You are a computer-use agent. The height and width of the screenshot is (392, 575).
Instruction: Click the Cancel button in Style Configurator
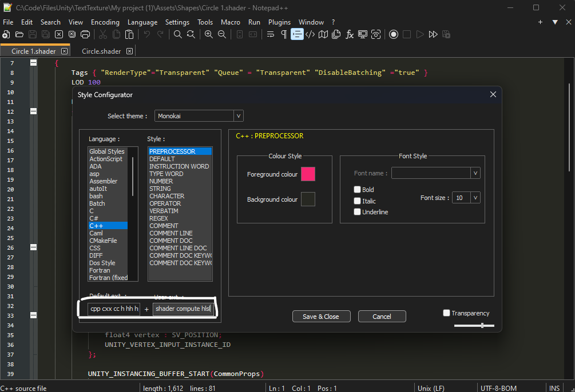pyautogui.click(x=382, y=317)
